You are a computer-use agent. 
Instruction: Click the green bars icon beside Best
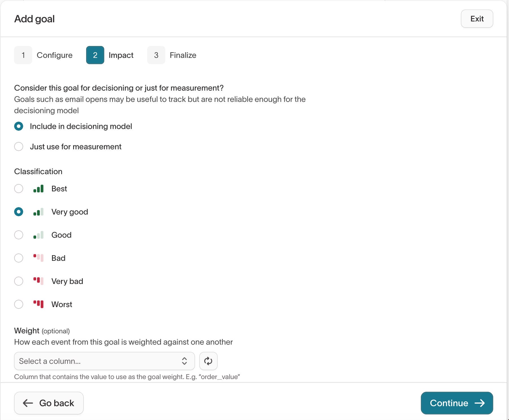(38, 189)
